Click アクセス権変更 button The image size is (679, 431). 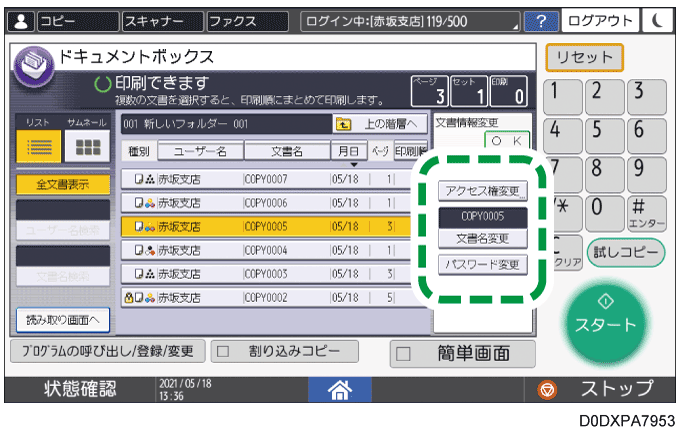(x=483, y=191)
